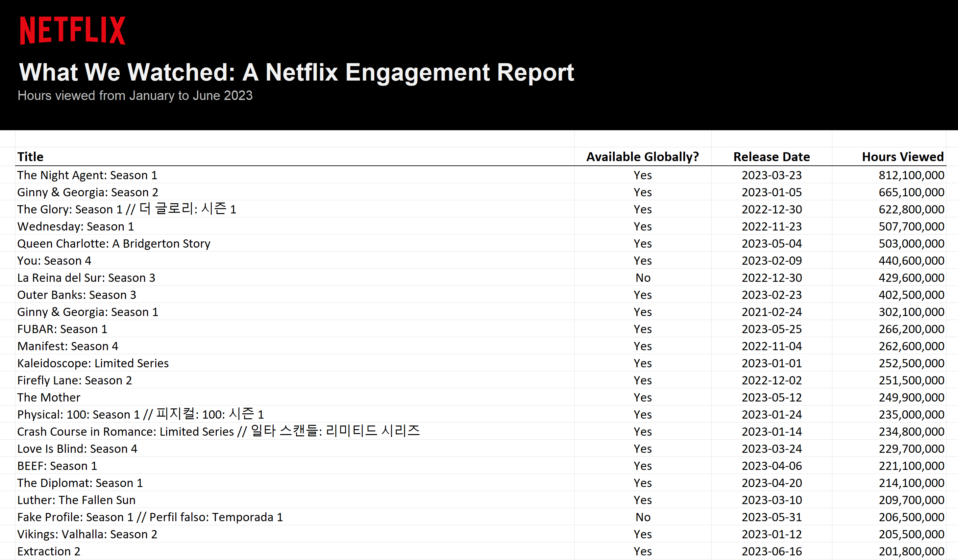The height and width of the screenshot is (560, 958).
Task: Select the 507,700,000 hours viewed value
Action: coord(911,227)
